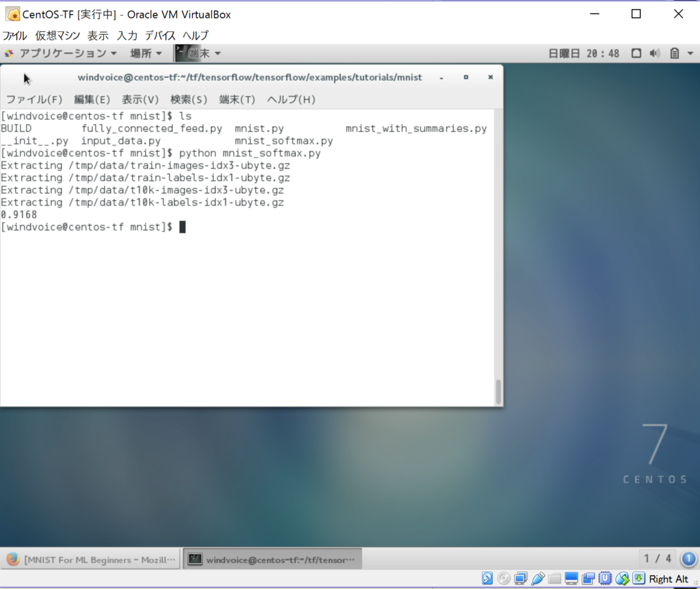Maximize the terminal window
This screenshot has height=589, width=700.
coord(466,77)
